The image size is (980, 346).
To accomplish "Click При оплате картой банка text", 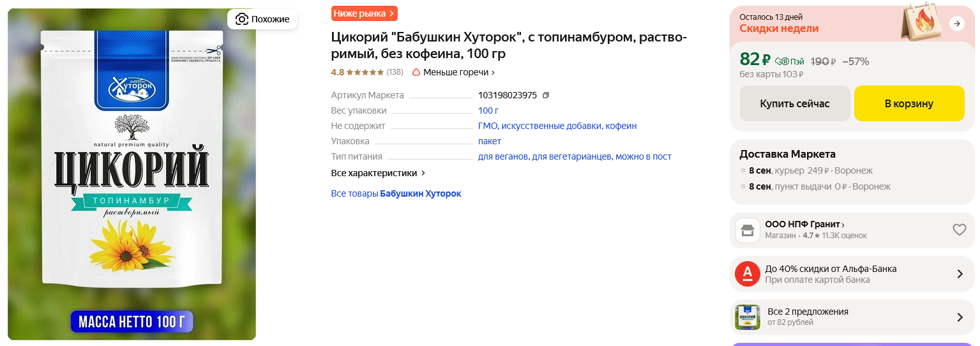I will point(817,280).
